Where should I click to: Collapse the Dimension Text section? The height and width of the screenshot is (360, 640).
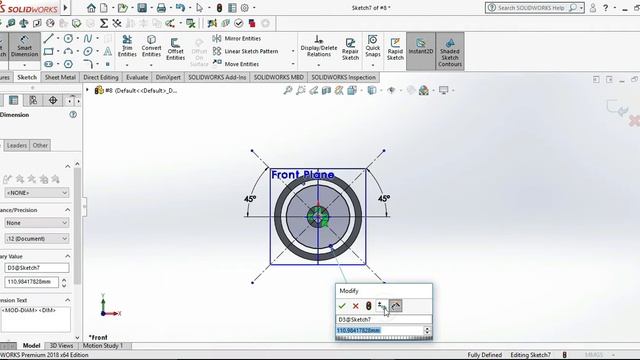click(x=67, y=300)
